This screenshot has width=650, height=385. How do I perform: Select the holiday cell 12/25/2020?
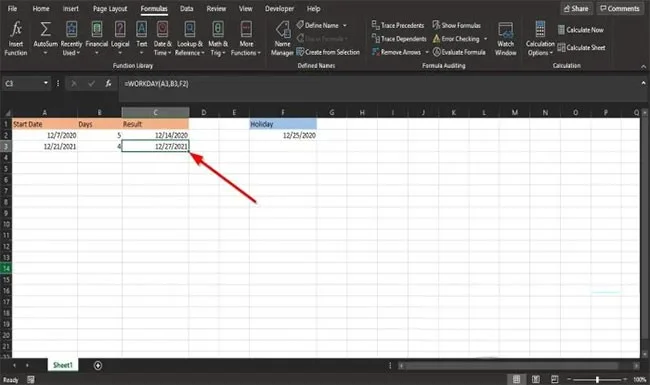283,135
